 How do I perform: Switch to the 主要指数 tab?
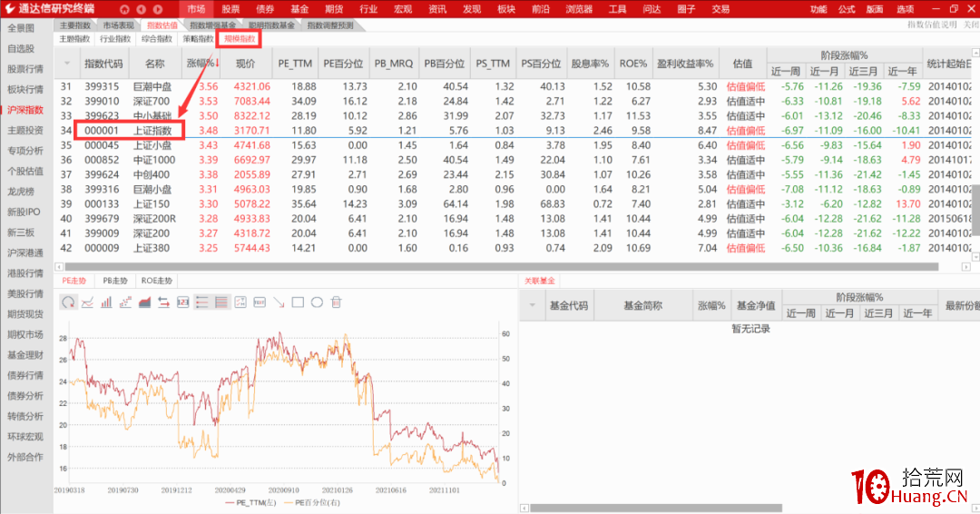[75, 25]
